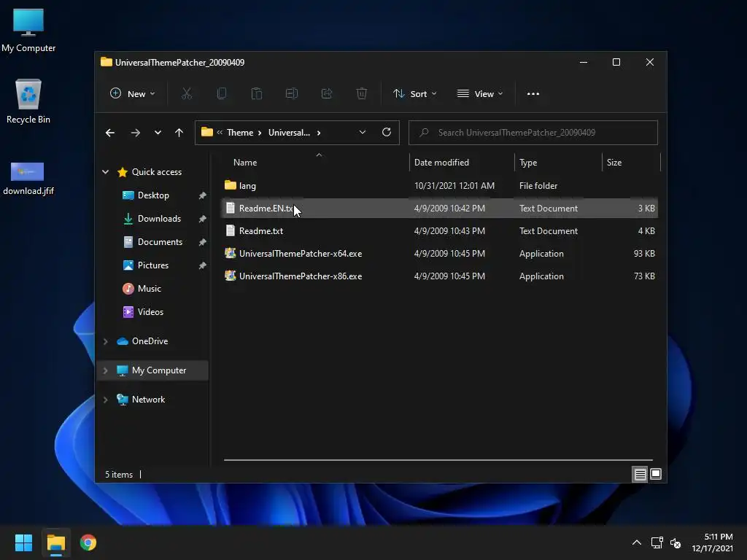The image size is (747, 560).
Task: Click the Cut scissors icon in toolbar
Action: coord(186,94)
